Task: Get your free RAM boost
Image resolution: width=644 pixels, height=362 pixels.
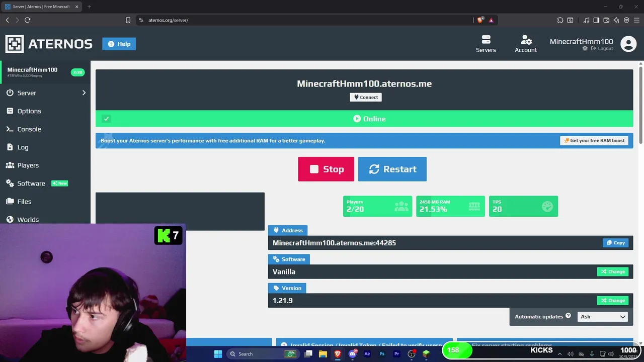Action: click(x=594, y=140)
